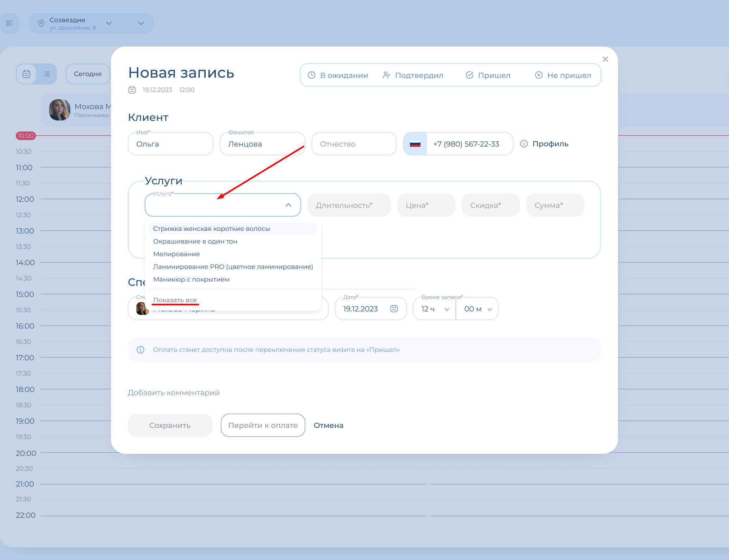Click Показать все link

[175, 300]
